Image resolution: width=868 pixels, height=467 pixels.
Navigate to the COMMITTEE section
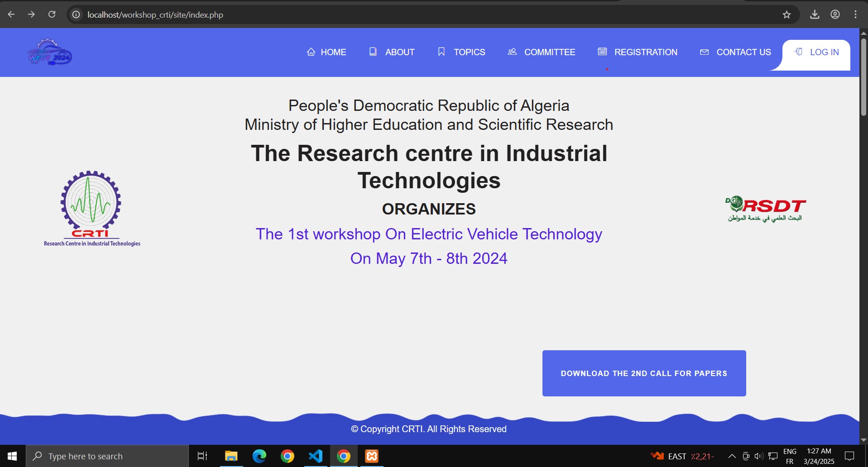coord(542,52)
